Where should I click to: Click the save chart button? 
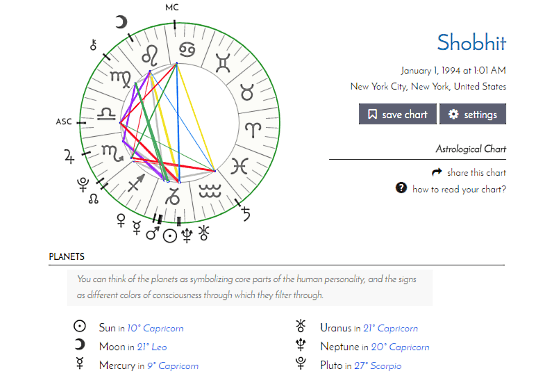[x=398, y=114]
